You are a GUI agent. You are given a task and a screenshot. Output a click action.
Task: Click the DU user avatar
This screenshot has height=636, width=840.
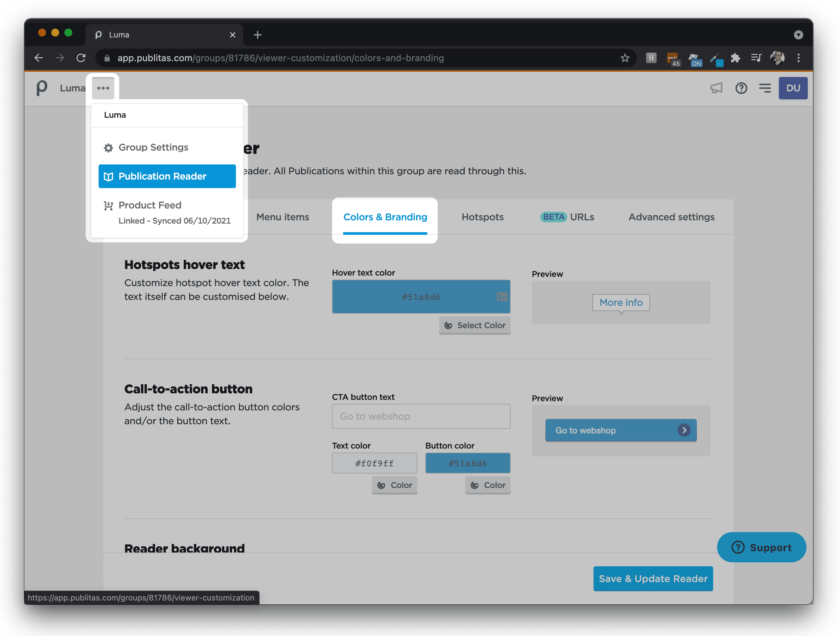point(793,88)
